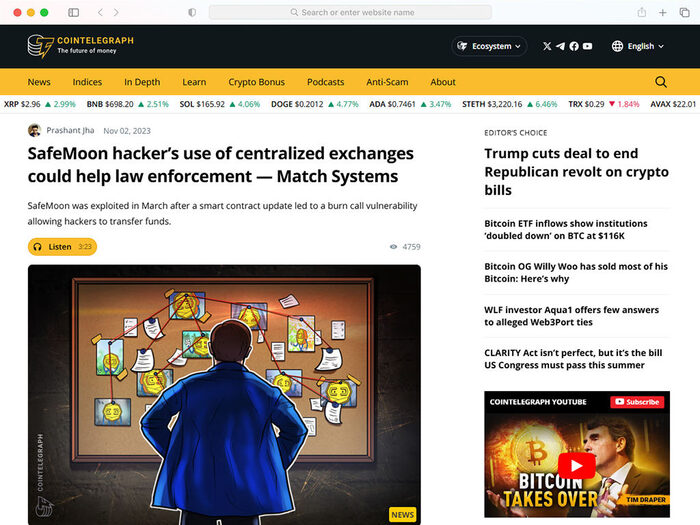Expand the Ecosystem dropdown
The width and height of the screenshot is (700, 525).
(489, 46)
